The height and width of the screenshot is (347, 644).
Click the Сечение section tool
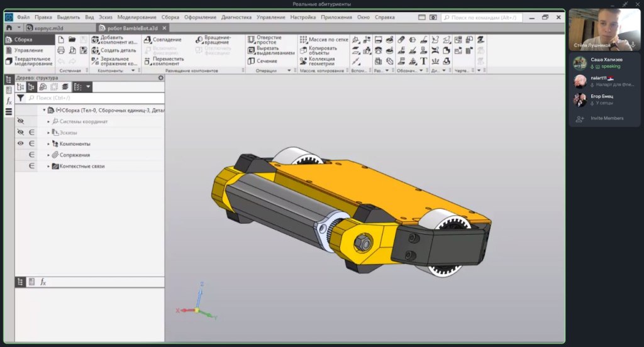click(x=251, y=61)
